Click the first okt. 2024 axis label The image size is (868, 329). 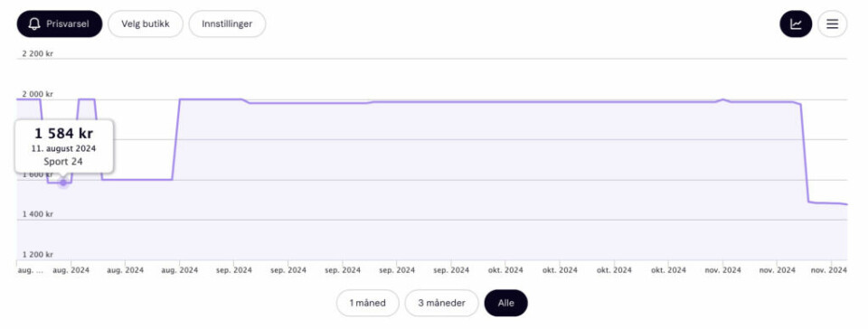point(504,270)
